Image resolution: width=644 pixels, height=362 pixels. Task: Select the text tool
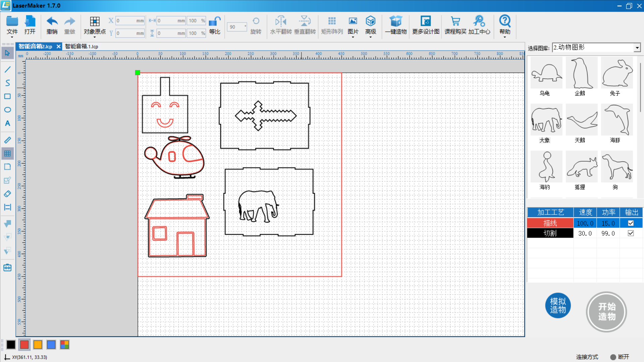(7, 123)
